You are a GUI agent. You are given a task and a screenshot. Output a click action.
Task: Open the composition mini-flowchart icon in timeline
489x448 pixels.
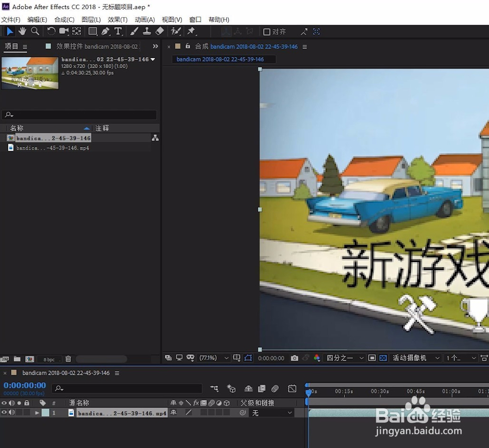pos(214,388)
